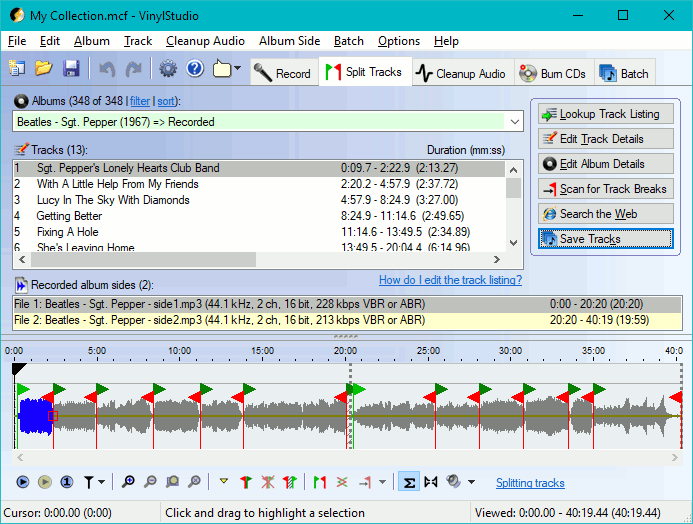Click the blue help question mark icon

195,69
